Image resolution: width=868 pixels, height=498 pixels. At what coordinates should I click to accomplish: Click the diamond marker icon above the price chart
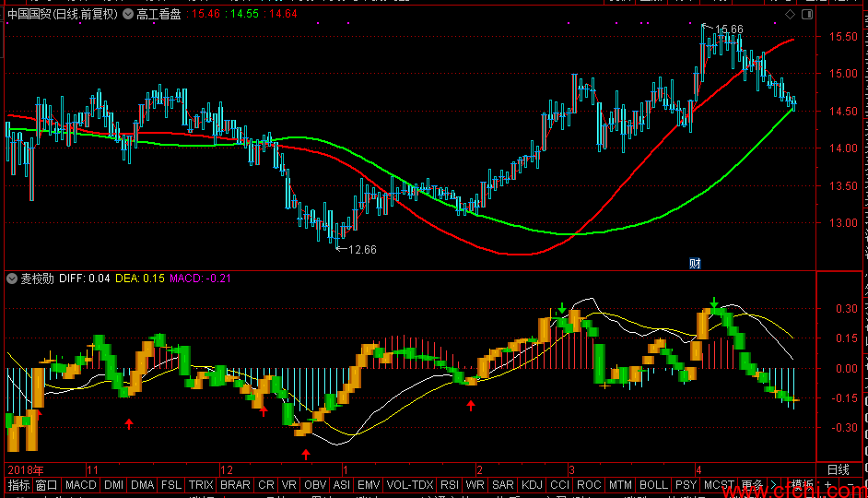(x=791, y=15)
